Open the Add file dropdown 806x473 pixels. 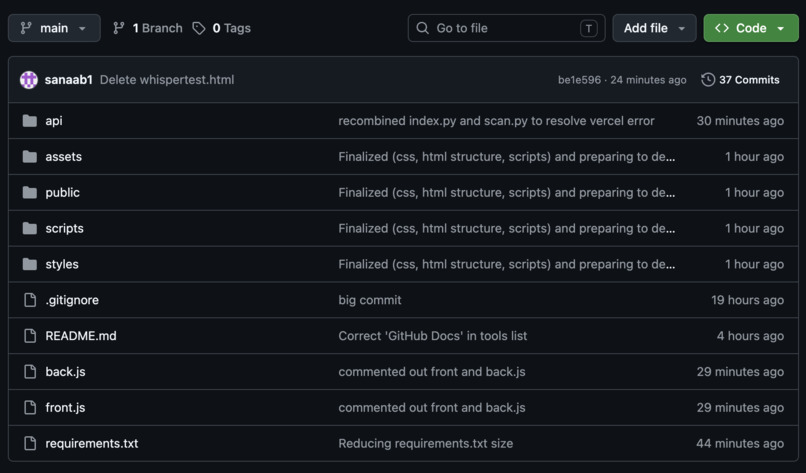coord(654,28)
